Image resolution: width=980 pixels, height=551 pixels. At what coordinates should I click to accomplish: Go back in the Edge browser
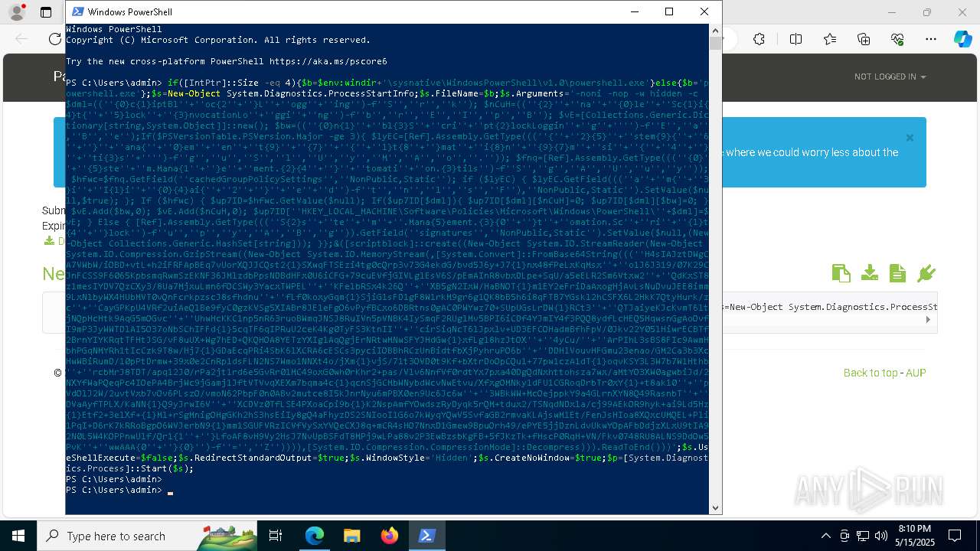click(x=22, y=39)
